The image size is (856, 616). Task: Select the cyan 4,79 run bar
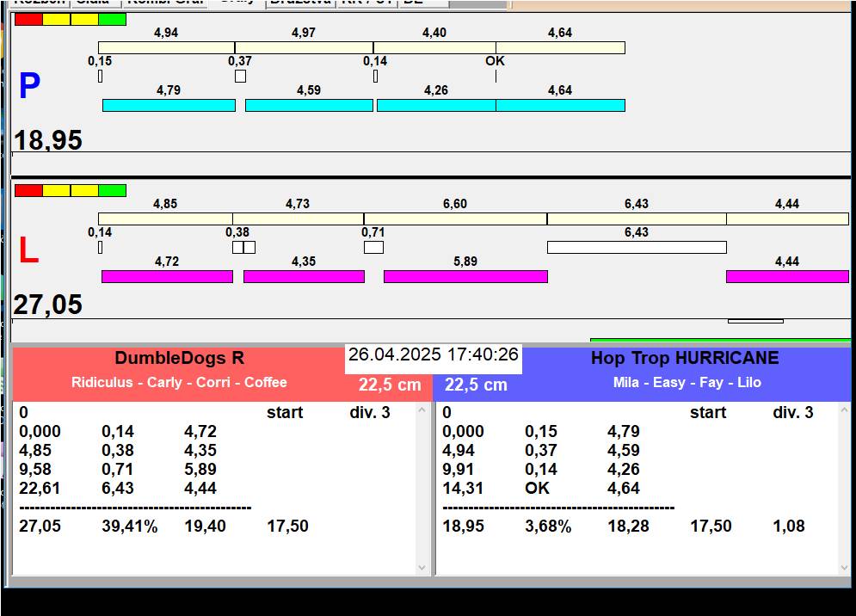pos(169,105)
